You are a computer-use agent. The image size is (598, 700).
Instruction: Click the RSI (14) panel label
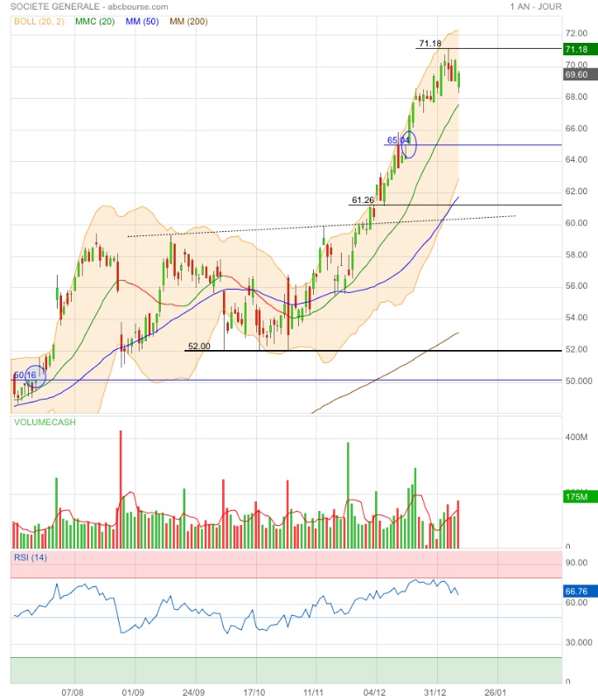[x=31, y=557]
